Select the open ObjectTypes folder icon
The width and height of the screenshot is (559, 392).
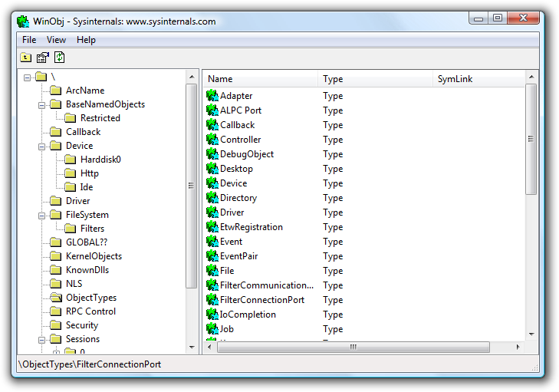coord(55,298)
